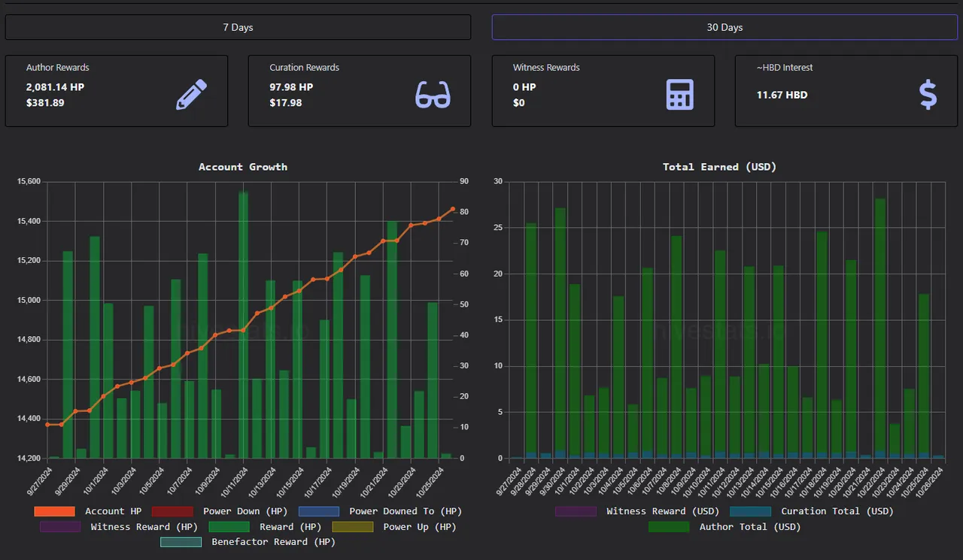Screen dimensions: 963x560
Task: Toggle Witness Reward (HP) legend swatch
Action: 60,527
